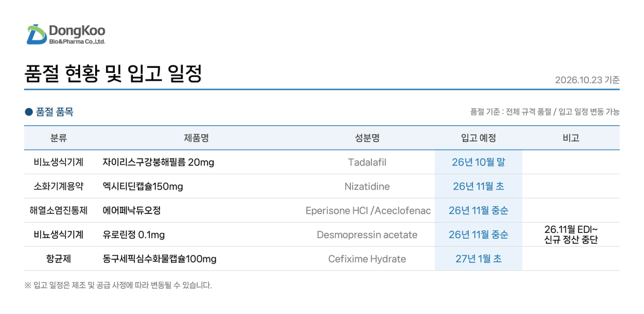Viewport: 644px width, 314px height.
Task: Click the 에어페낙듀오정 product name
Action: pos(131,211)
